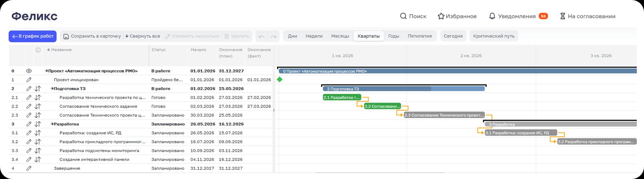Click 'Сохранить в карточку' button
This screenshot has height=179, width=644.
tap(92, 36)
